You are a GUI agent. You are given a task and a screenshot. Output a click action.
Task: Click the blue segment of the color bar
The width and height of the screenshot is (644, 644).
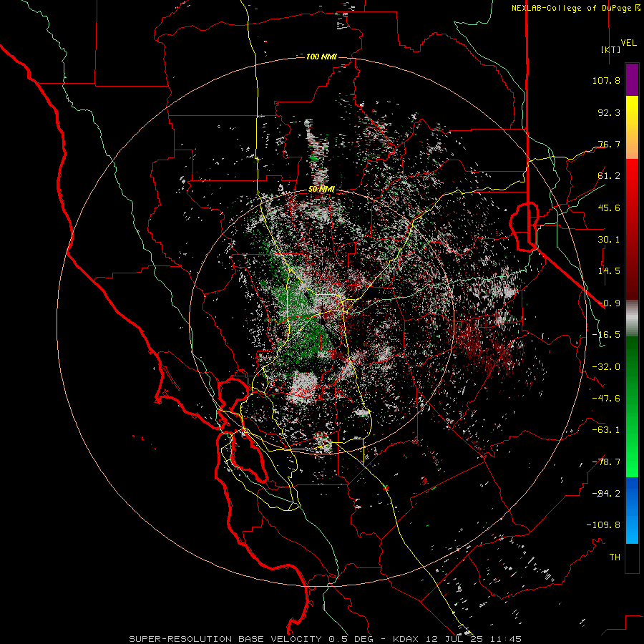[x=632, y=510]
